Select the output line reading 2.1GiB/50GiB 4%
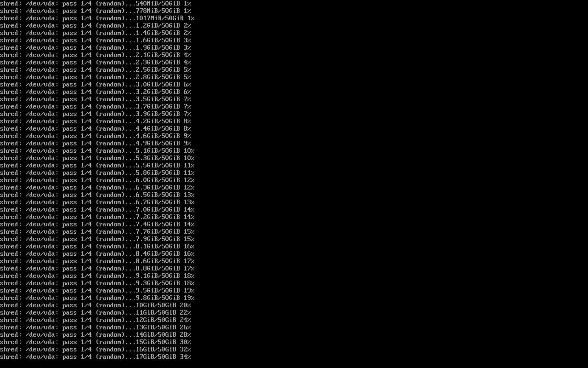 (96, 55)
